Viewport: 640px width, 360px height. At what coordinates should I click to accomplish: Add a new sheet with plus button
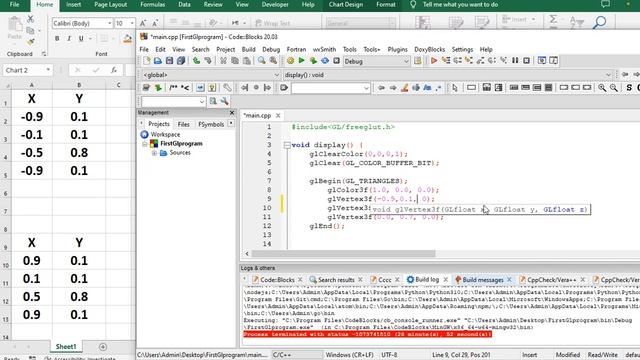click(x=103, y=347)
